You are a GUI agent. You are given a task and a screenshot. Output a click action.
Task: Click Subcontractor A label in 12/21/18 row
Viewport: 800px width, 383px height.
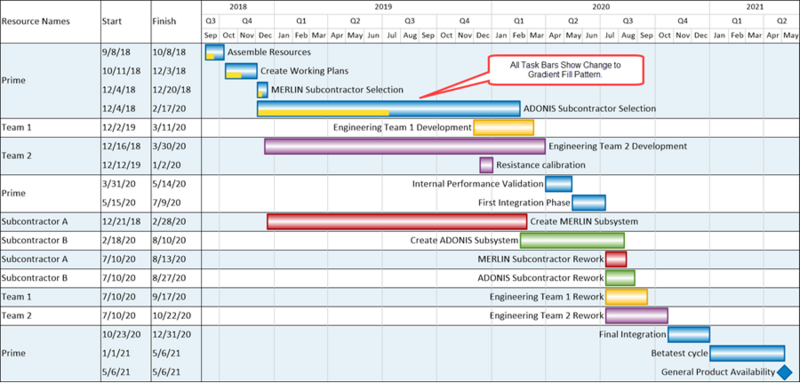coord(35,222)
